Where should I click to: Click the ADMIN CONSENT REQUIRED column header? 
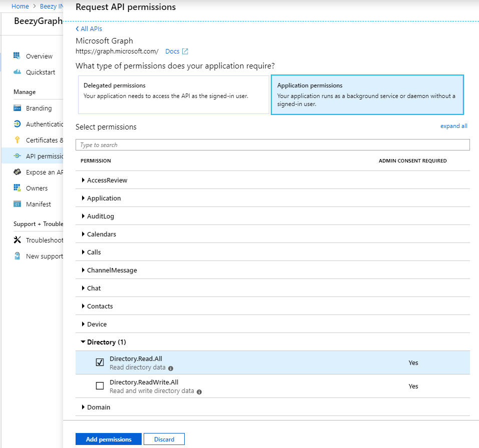click(413, 160)
